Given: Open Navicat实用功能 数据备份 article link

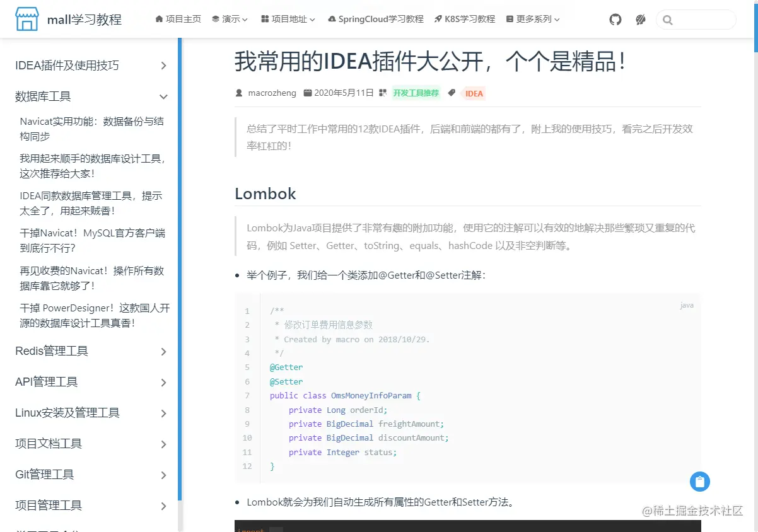Looking at the screenshot, I should pyautogui.click(x=92, y=129).
